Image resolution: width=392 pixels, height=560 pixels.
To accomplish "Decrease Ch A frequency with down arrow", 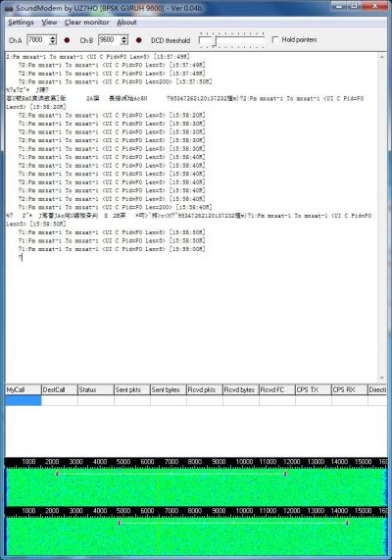I will click(x=53, y=42).
